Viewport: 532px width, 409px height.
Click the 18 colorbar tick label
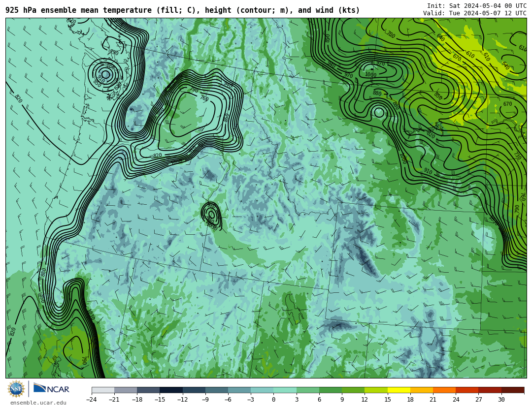(x=410, y=400)
